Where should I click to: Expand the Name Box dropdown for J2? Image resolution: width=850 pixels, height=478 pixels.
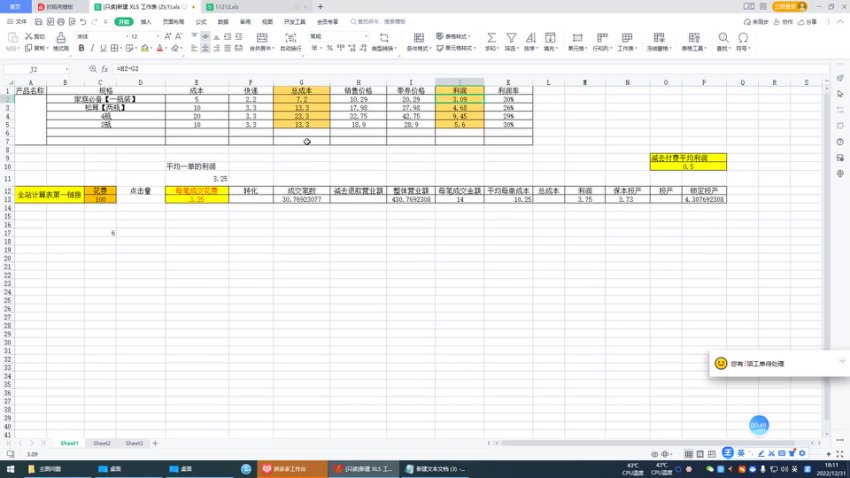coord(67,69)
